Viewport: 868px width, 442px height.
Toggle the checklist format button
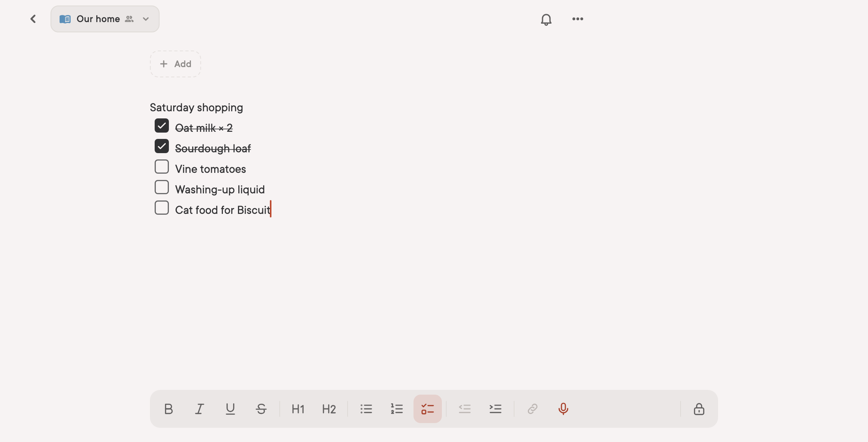428,409
